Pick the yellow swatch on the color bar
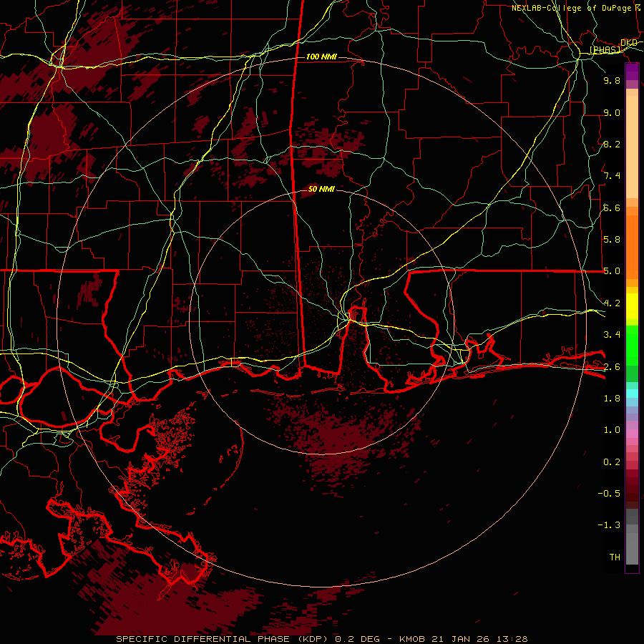This screenshot has height=644, width=644. coord(632,306)
